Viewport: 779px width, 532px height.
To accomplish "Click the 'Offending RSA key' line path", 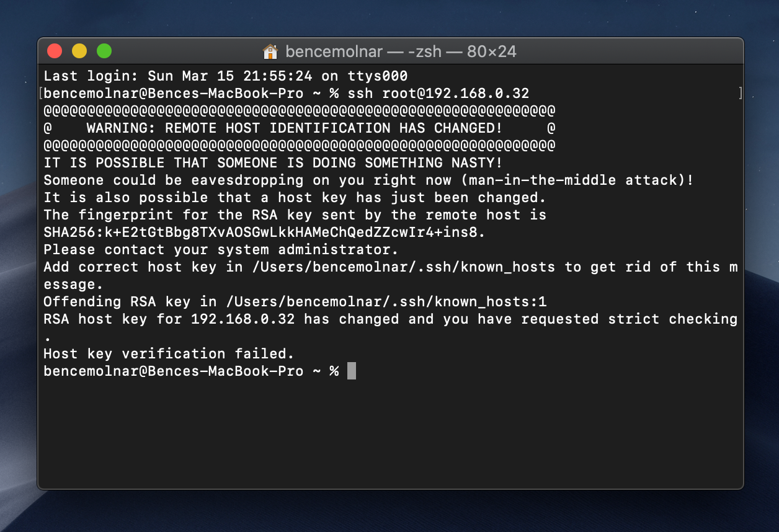I will coord(295,302).
